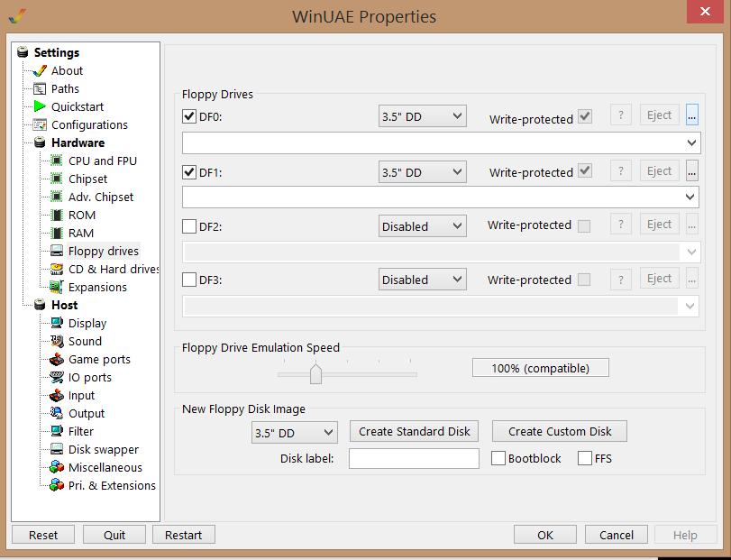The width and height of the screenshot is (731, 560).
Task: Click the CPU and FPU chip icon
Action: tap(57, 161)
